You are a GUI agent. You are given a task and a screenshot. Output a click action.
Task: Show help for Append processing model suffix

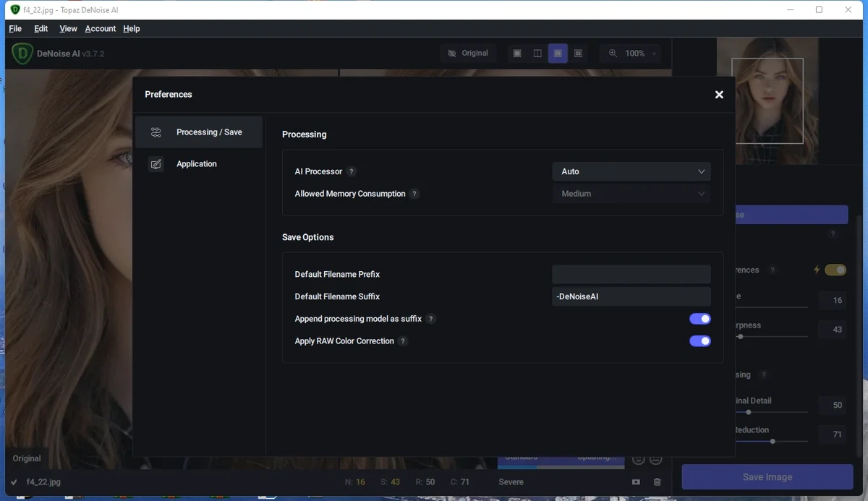click(431, 319)
